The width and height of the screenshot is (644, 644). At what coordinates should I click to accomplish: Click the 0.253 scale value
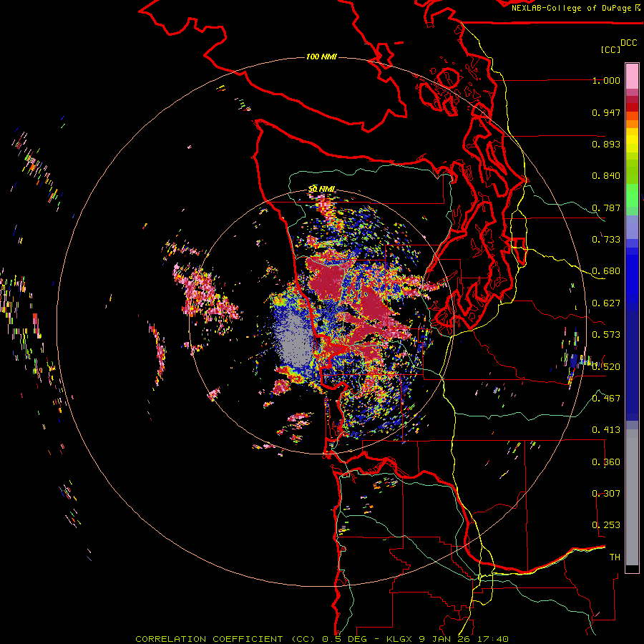(x=606, y=525)
